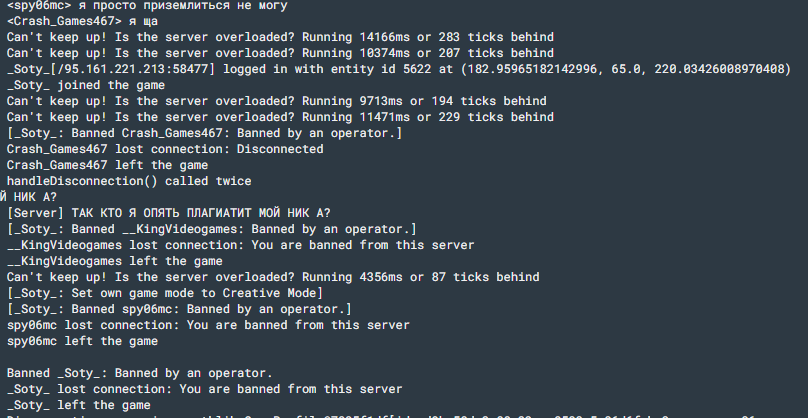Click the "Banned spy06mc" operator line
Viewport: 808px width, 418px height.
click(179, 309)
